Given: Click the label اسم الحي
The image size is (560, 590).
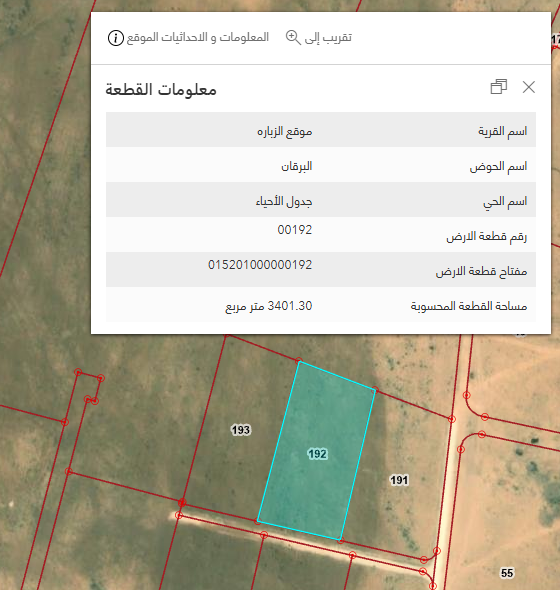Looking at the screenshot, I should click(x=505, y=202).
